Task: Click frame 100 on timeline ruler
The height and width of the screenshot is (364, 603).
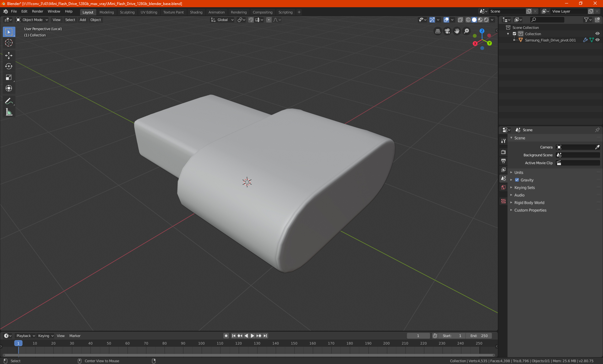Action: point(201,343)
